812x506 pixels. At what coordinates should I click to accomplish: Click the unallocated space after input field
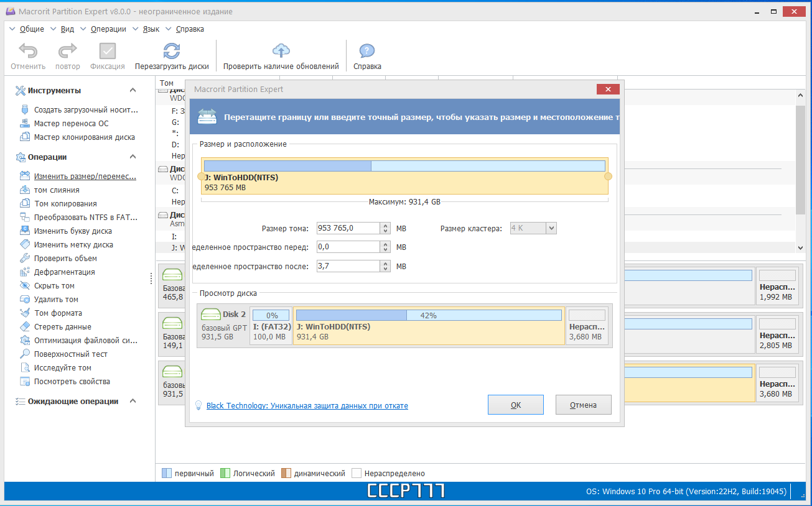tap(348, 266)
